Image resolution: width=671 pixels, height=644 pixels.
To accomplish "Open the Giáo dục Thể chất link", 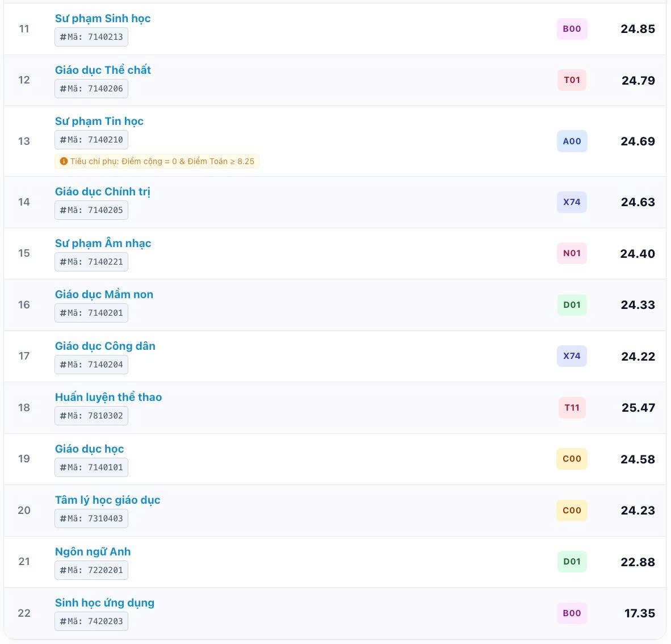I will pyautogui.click(x=103, y=70).
